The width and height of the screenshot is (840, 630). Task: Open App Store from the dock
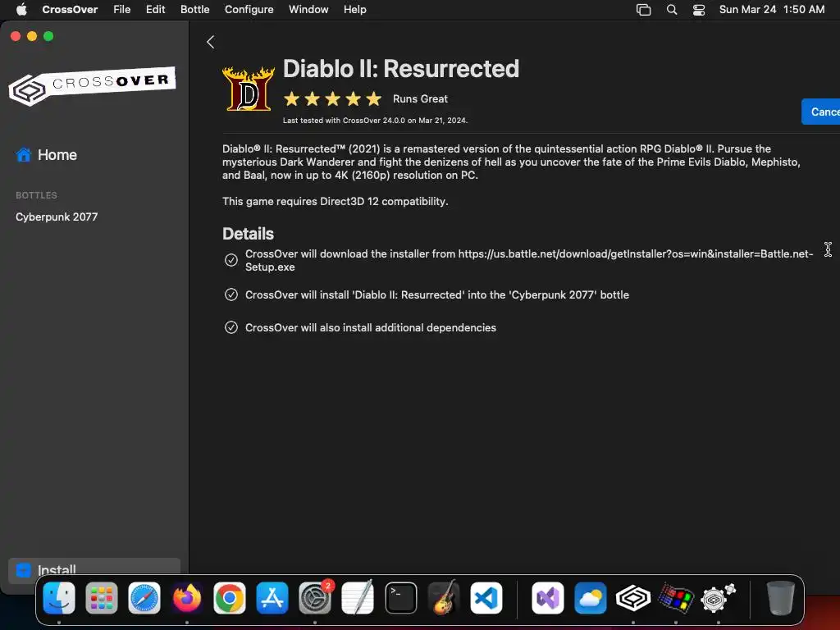point(272,598)
